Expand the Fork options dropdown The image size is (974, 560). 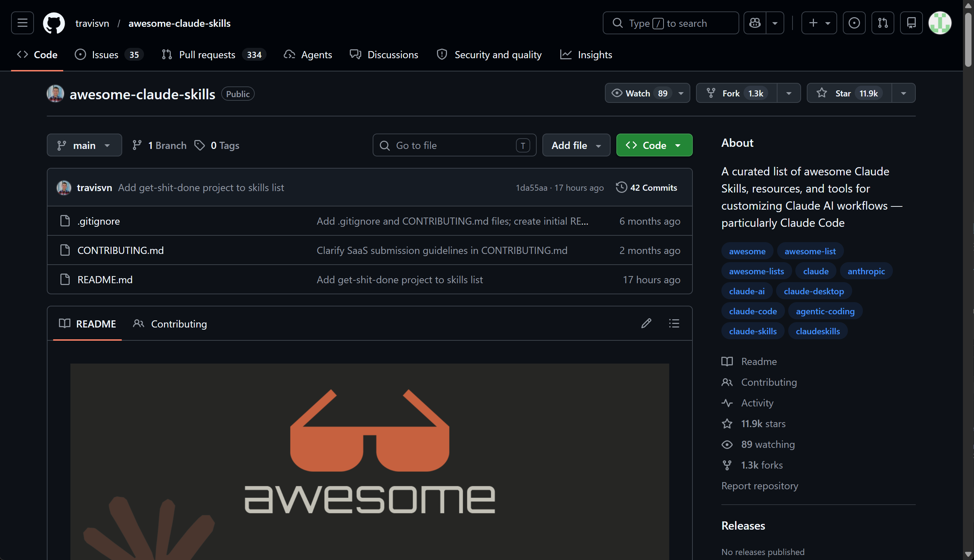click(789, 93)
